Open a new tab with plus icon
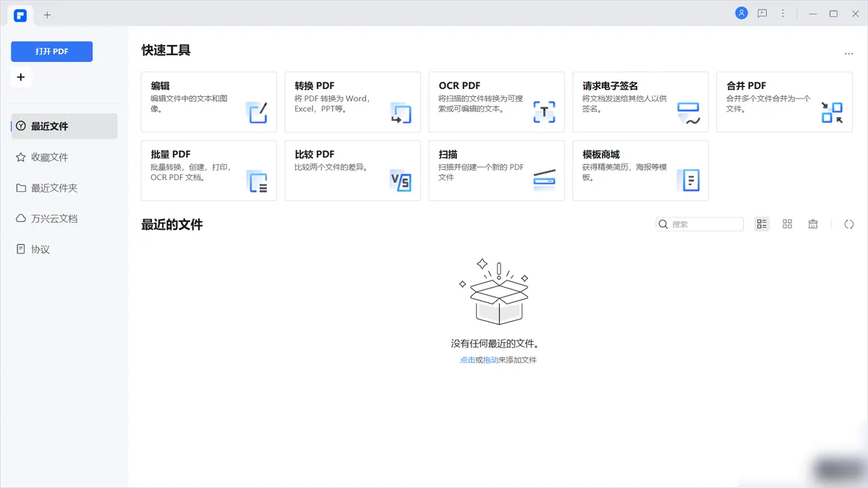 pyautogui.click(x=47, y=14)
